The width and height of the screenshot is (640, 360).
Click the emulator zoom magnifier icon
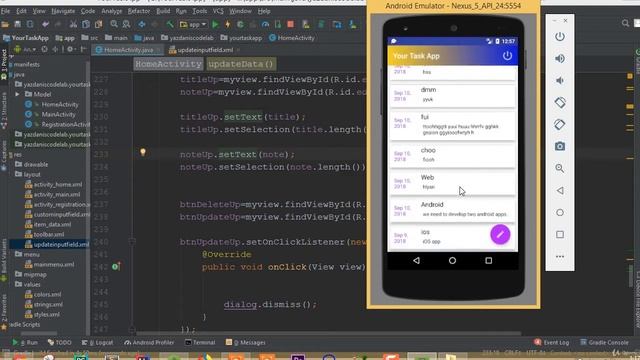click(x=560, y=168)
